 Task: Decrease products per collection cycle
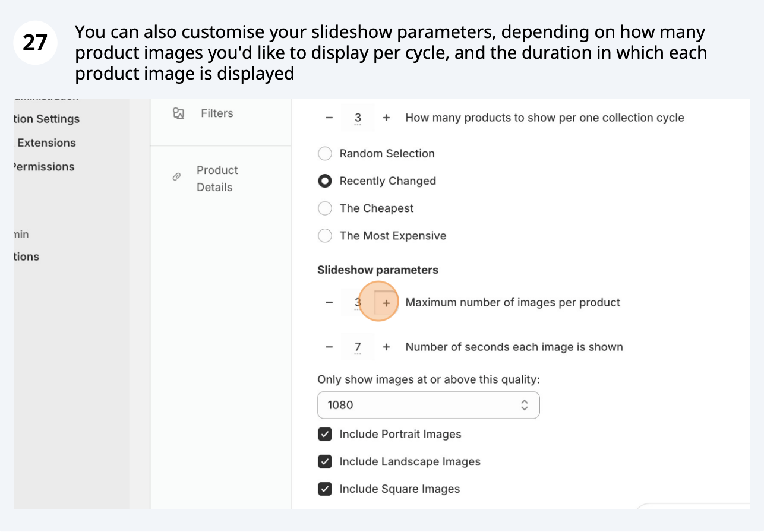click(x=329, y=118)
